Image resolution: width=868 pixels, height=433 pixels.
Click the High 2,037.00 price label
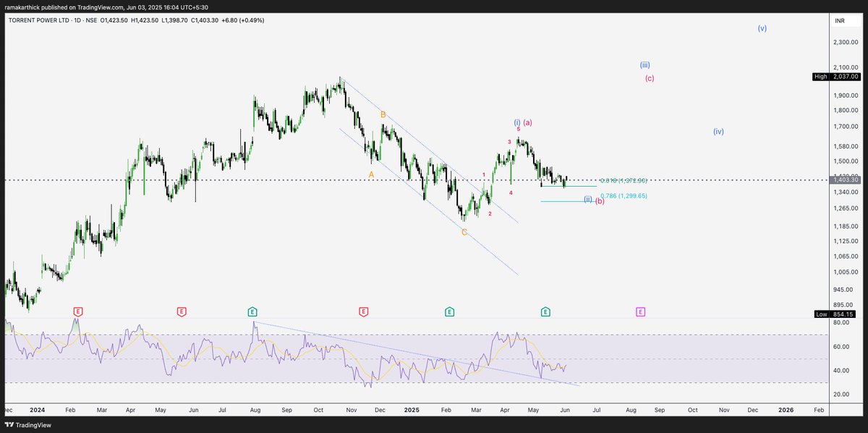[x=836, y=76]
